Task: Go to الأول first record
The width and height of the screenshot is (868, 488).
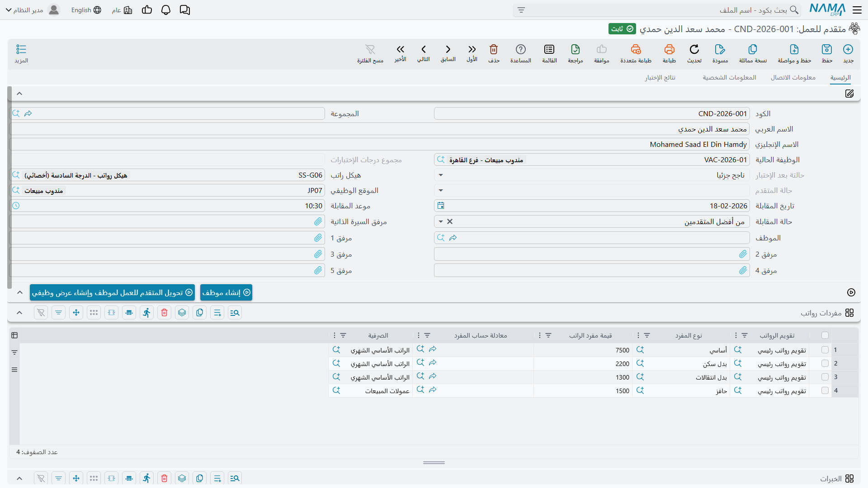Action: [472, 49]
